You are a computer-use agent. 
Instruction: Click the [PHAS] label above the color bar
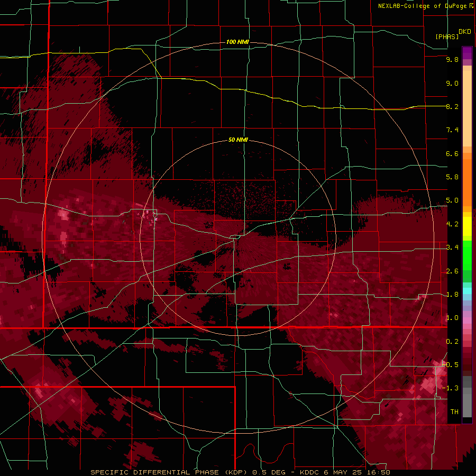447,36
